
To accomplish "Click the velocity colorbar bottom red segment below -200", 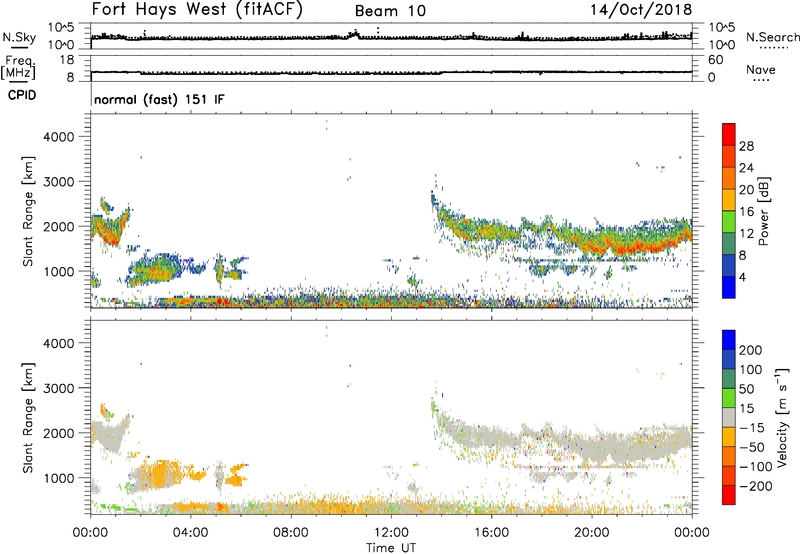I will click(729, 495).
